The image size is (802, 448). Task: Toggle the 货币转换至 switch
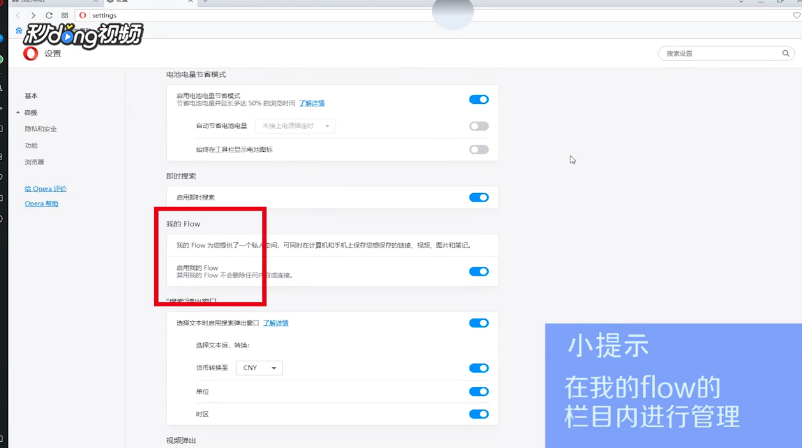tap(479, 368)
